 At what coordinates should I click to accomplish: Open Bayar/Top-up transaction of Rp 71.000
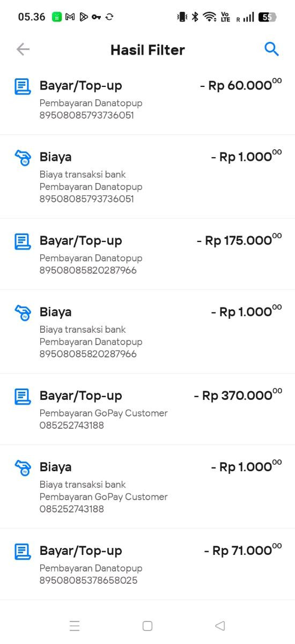pyautogui.click(x=147, y=564)
